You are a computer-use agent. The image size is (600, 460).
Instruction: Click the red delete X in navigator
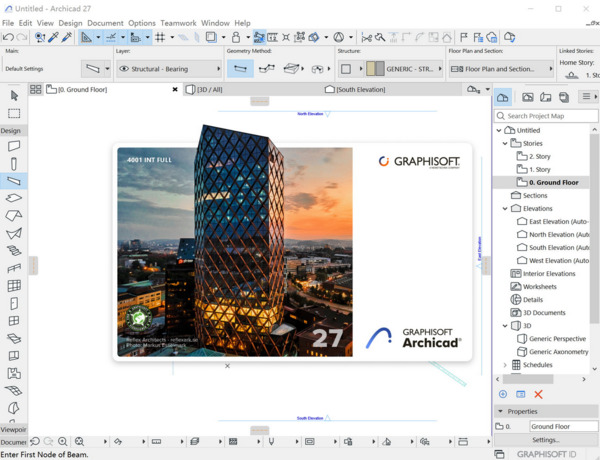coord(538,394)
